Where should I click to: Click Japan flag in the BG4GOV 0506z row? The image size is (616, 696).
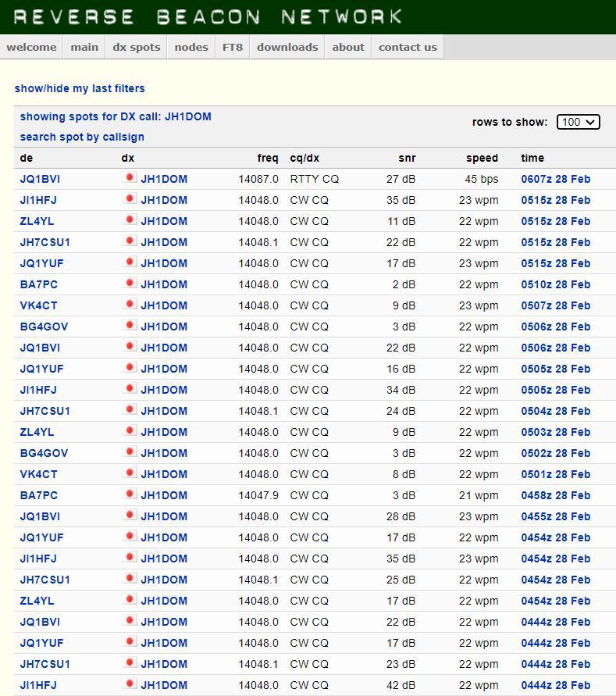pos(129,325)
